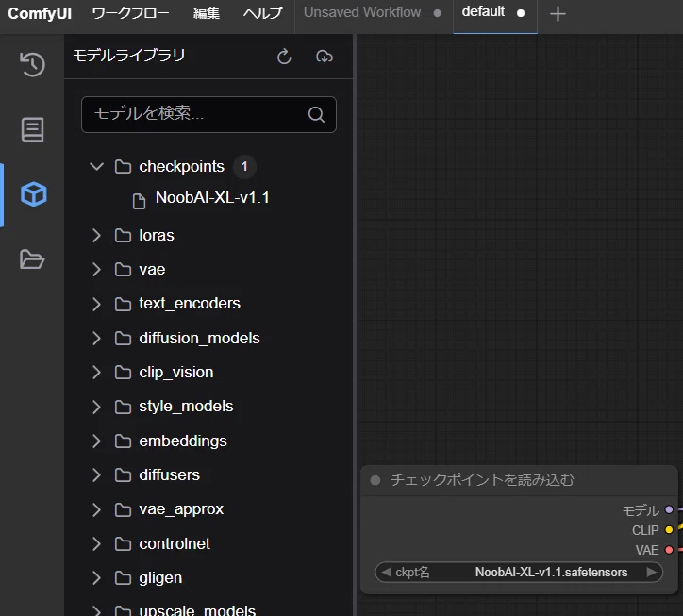Expand the diffusers folder chevron

coord(97,474)
